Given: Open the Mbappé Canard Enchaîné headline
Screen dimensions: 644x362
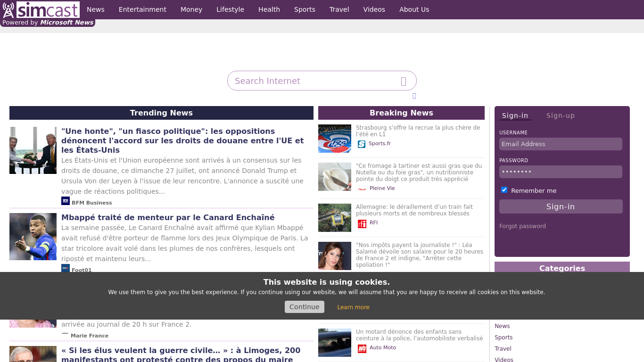Looking at the screenshot, I should [x=168, y=217].
